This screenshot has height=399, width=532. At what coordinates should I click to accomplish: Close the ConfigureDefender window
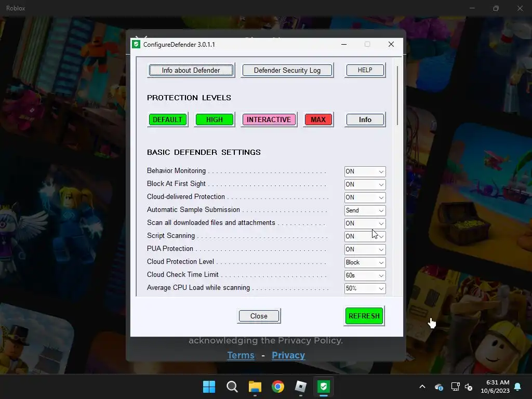click(391, 45)
